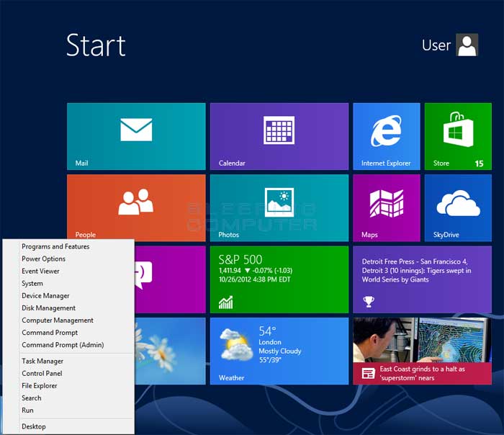Image resolution: width=504 pixels, height=435 pixels.
Task: Choose Power Options from the menu
Action: (43, 259)
